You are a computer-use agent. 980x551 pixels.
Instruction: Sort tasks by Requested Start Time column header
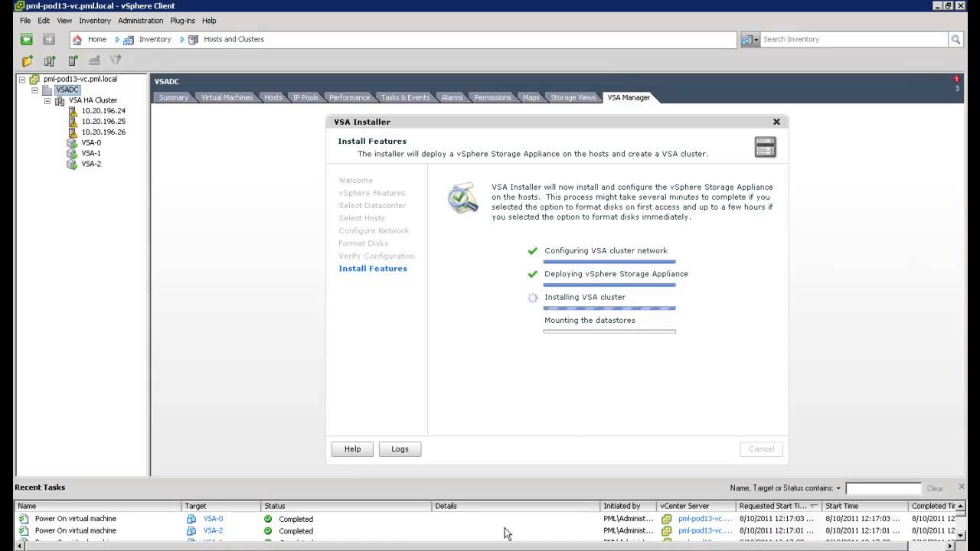pos(779,506)
